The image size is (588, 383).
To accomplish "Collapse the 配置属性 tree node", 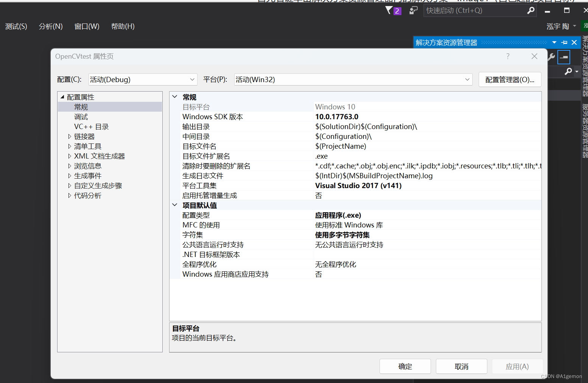I will (x=62, y=97).
